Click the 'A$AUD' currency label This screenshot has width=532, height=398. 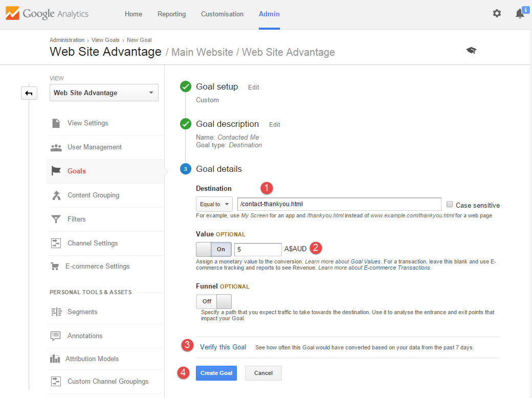pos(295,249)
